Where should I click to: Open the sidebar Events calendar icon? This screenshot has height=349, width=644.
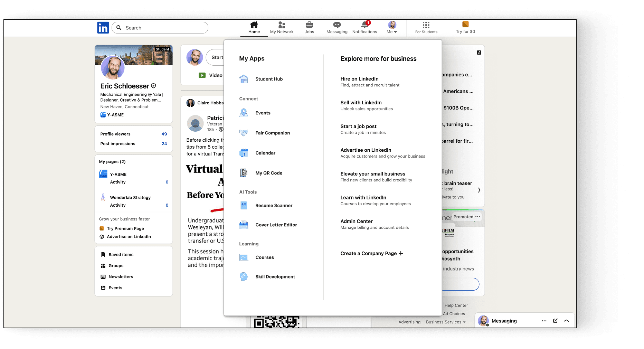point(103,288)
